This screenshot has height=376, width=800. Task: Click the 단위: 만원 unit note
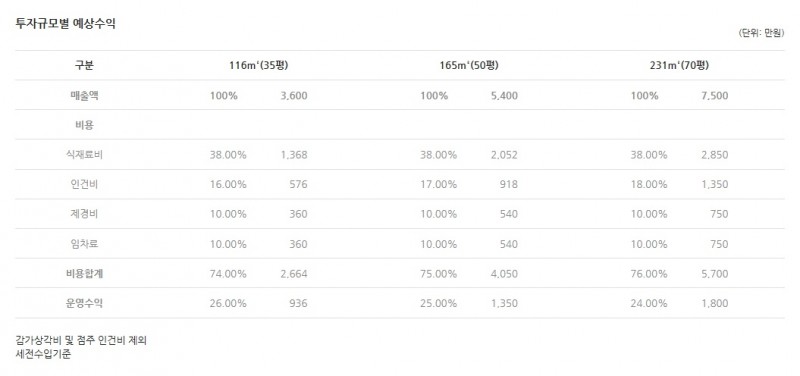(761, 33)
